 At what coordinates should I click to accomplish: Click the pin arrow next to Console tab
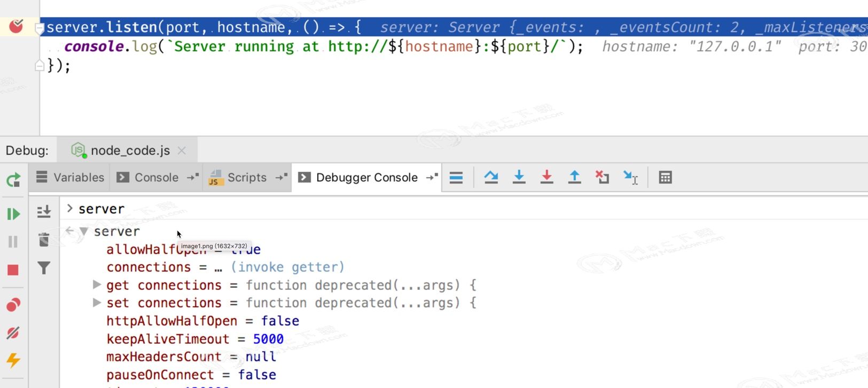click(x=193, y=177)
